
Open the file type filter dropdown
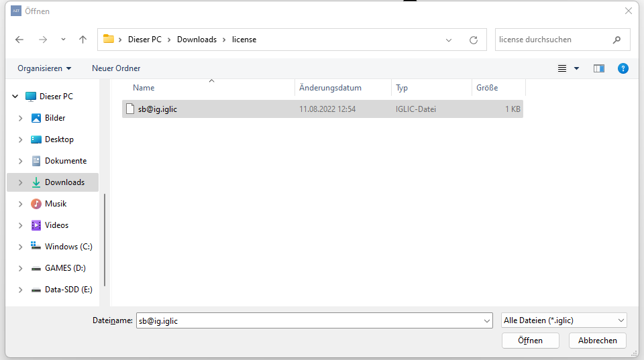pyautogui.click(x=563, y=320)
